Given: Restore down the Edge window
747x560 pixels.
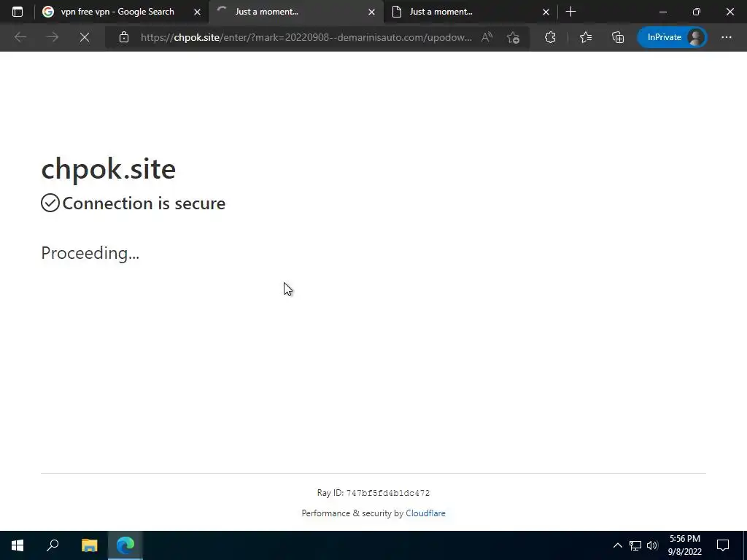Looking at the screenshot, I should 697,12.
